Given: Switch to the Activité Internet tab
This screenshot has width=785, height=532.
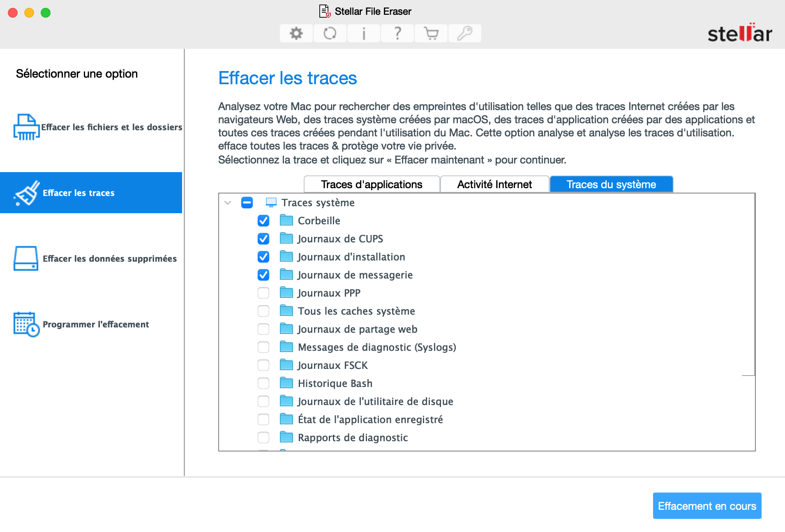Looking at the screenshot, I should point(494,184).
